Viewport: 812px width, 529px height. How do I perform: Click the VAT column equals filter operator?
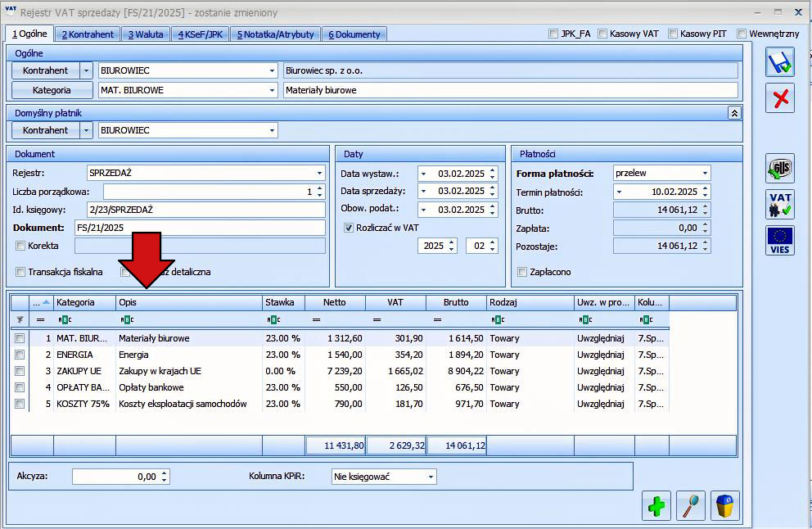click(377, 319)
